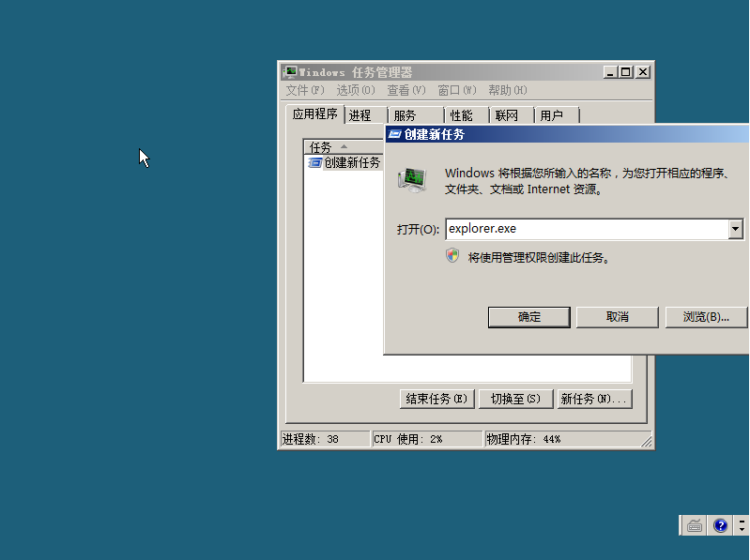Viewport: 750px width, 560px height.
Task: Click the 打开 text field containing explorer.exe
Action: [586, 229]
